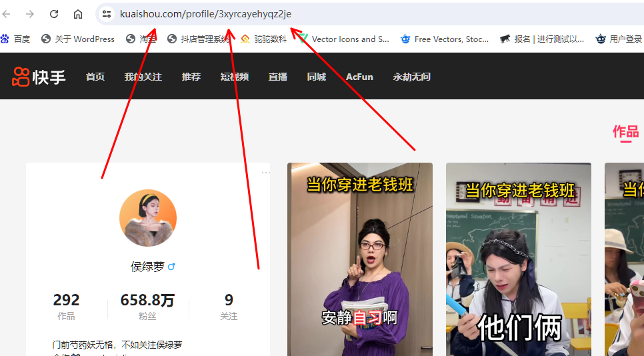This screenshot has height=356, width=644.
Task: Open video thumbnail with 他们俩 caption
Action: [x=519, y=259]
